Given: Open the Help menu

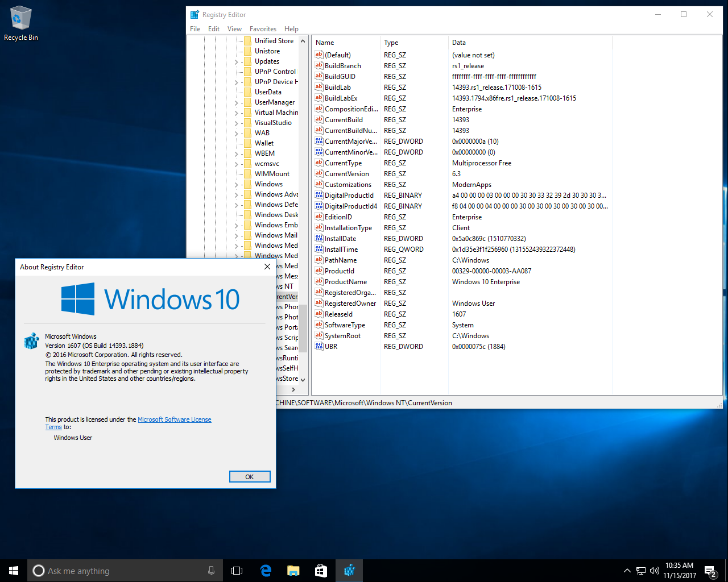Looking at the screenshot, I should click(291, 29).
